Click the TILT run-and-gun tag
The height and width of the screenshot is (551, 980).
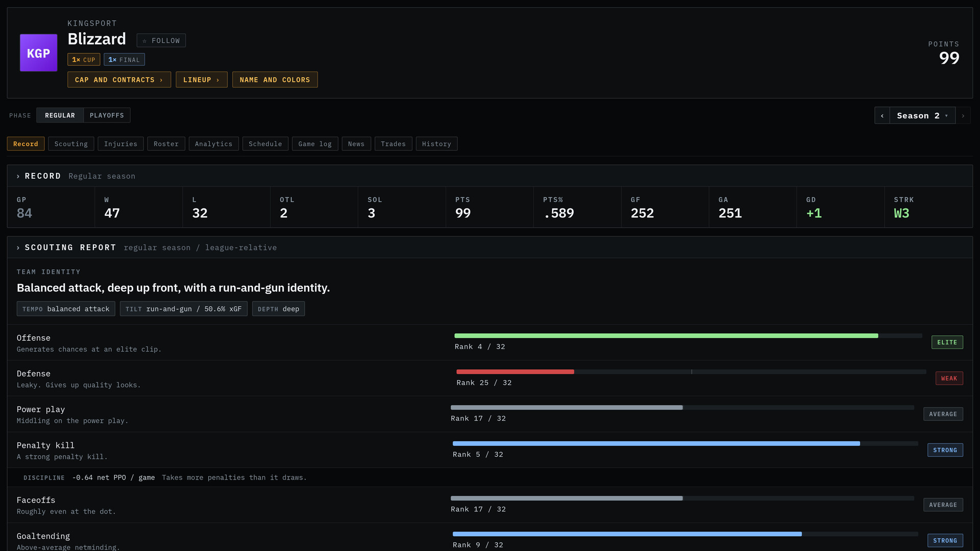point(184,309)
